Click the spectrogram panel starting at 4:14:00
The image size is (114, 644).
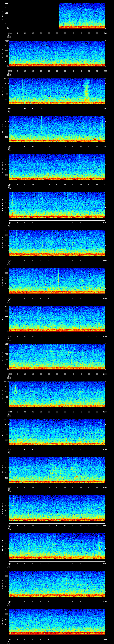pyautogui.click(x=57, y=394)
